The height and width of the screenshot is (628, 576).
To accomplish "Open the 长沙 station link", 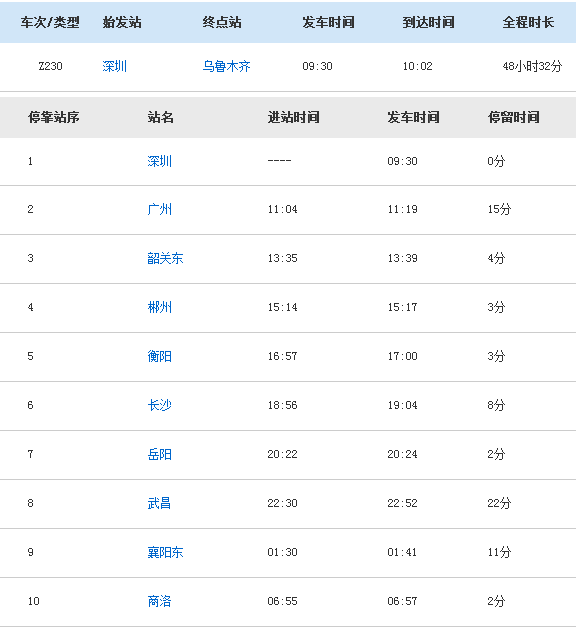I will tap(159, 405).
